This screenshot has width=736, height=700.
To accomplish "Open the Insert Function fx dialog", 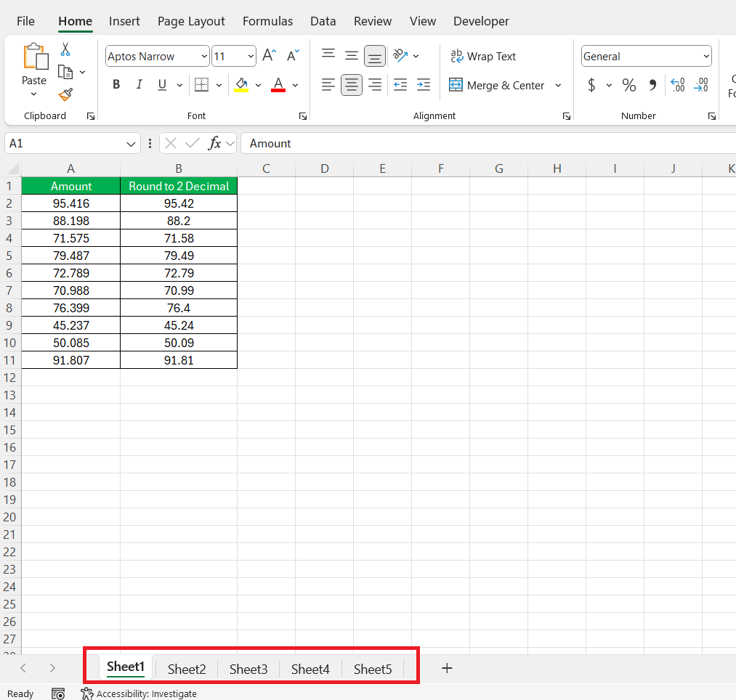I will 214,143.
